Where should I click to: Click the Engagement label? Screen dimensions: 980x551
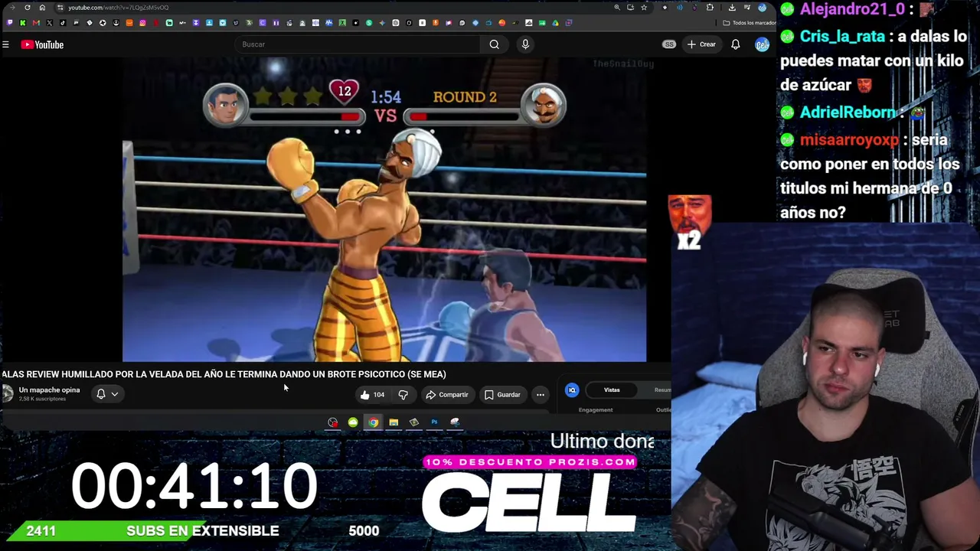coord(596,410)
